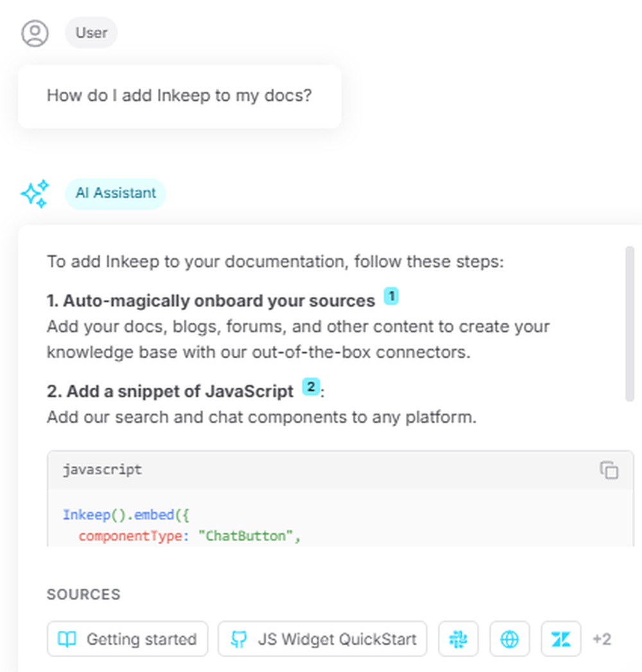Click the AI Assistant label chip

click(116, 193)
